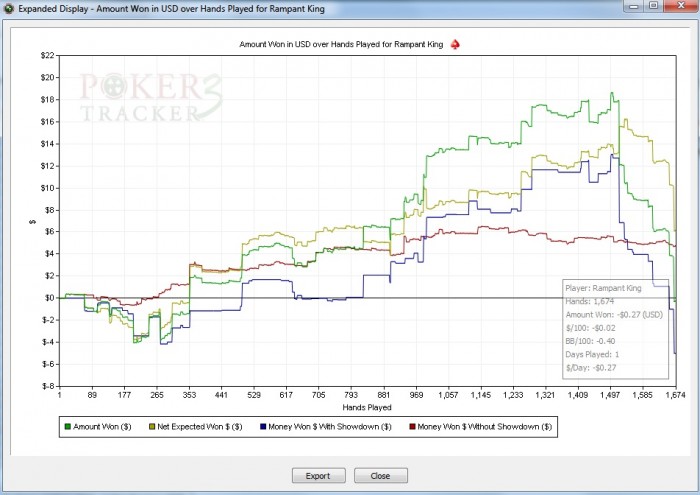Click the '$/100: -$0.02' stat
This screenshot has height=495, width=700.
pos(590,328)
